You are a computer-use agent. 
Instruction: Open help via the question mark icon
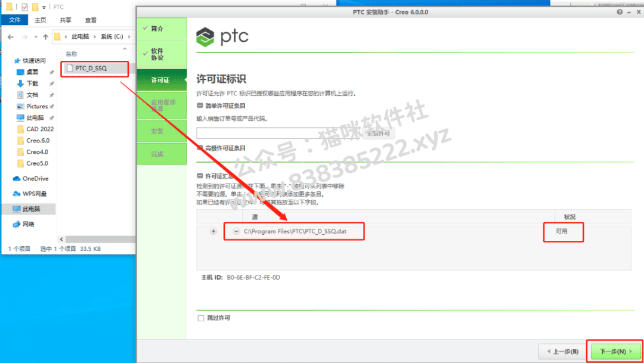(620, 12)
